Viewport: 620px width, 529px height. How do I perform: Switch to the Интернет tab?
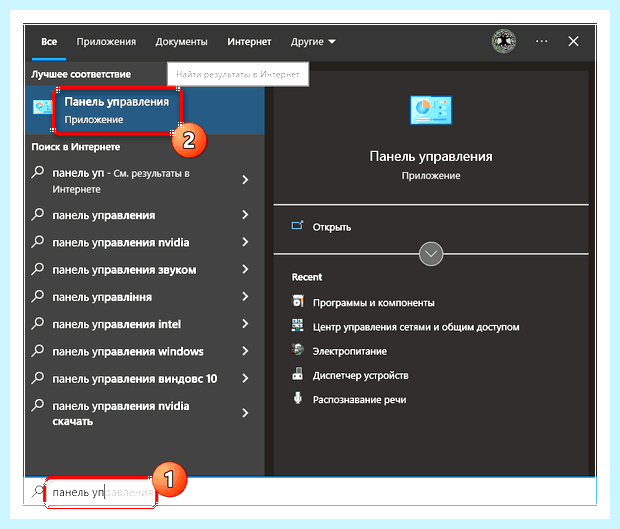click(249, 42)
